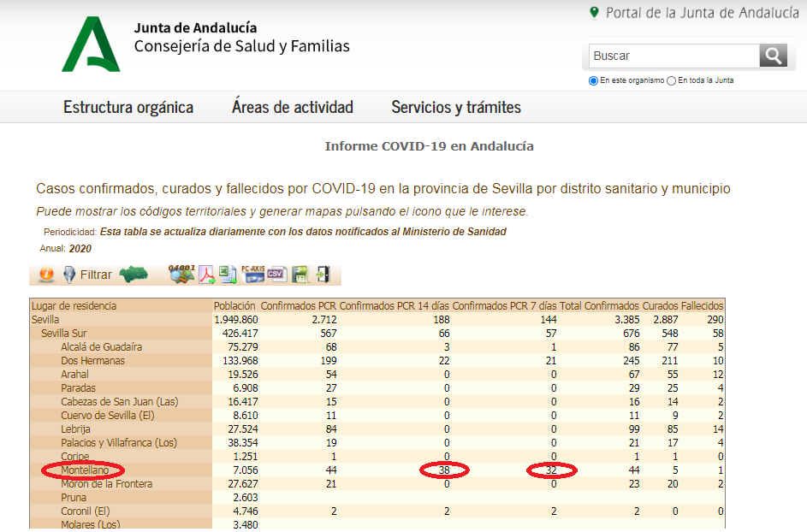The image size is (807, 532).
Task: Click the exit door icon
Action: tap(323, 275)
